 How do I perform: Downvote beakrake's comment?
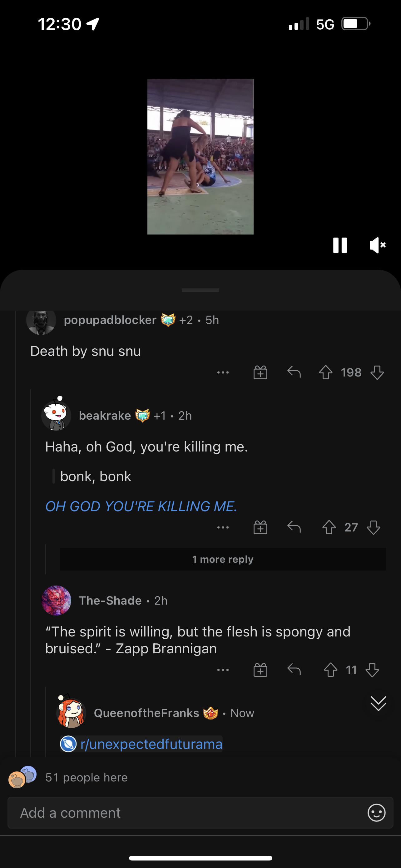click(x=374, y=528)
